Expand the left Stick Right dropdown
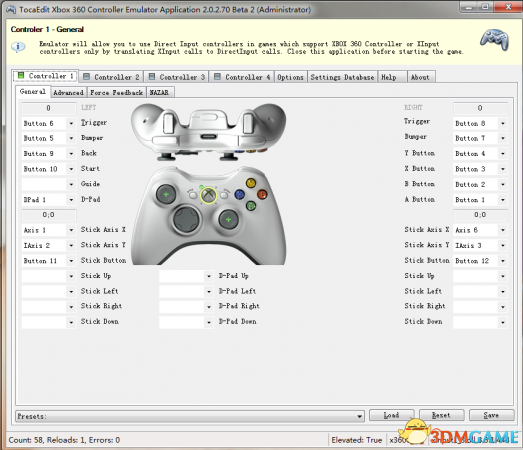The height and width of the screenshot is (450, 523). click(71, 307)
